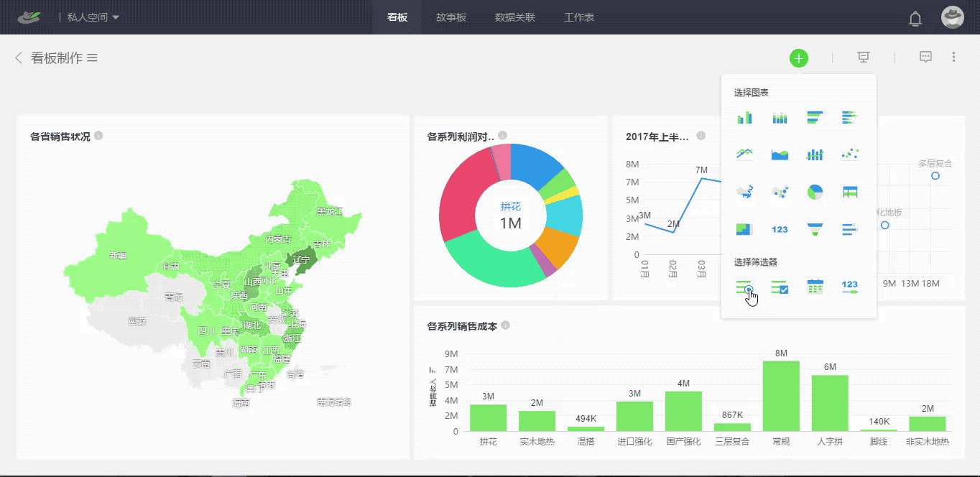Click the hat logo at top left
This screenshot has height=477, width=980.
click(x=29, y=17)
